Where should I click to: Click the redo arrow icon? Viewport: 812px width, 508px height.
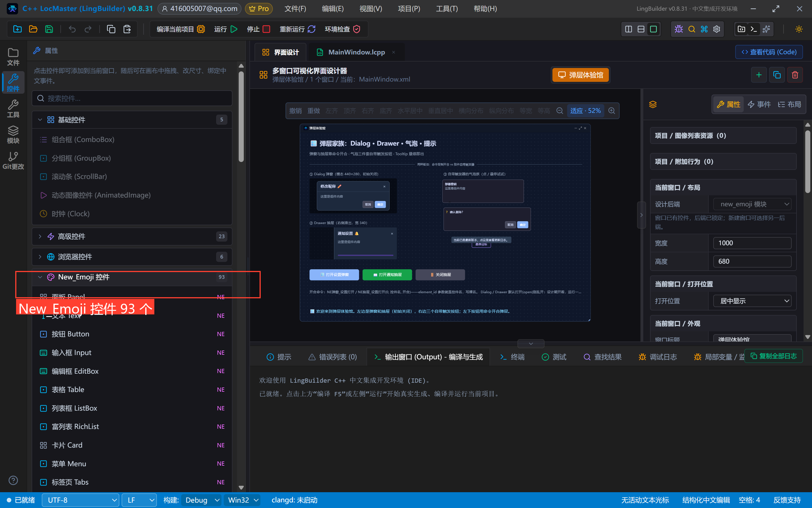pyautogui.click(x=88, y=29)
